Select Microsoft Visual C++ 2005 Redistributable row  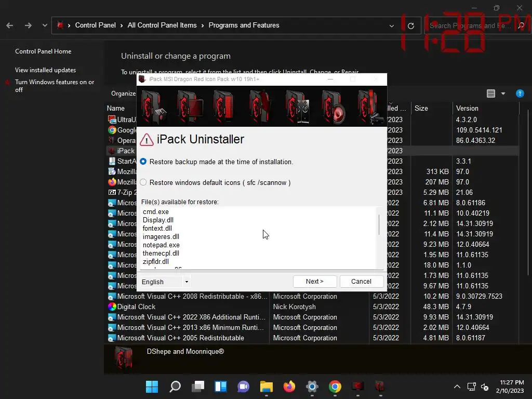point(312,338)
